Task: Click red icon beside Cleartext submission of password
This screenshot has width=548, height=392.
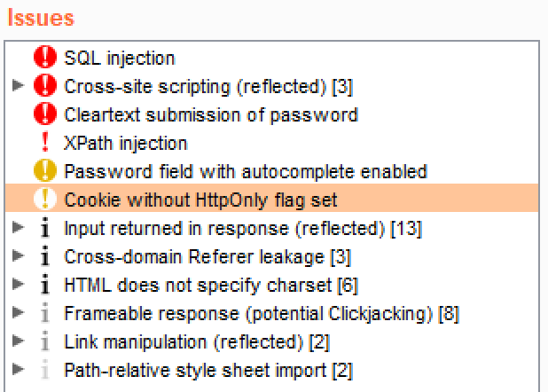Action: pyautogui.click(x=44, y=115)
